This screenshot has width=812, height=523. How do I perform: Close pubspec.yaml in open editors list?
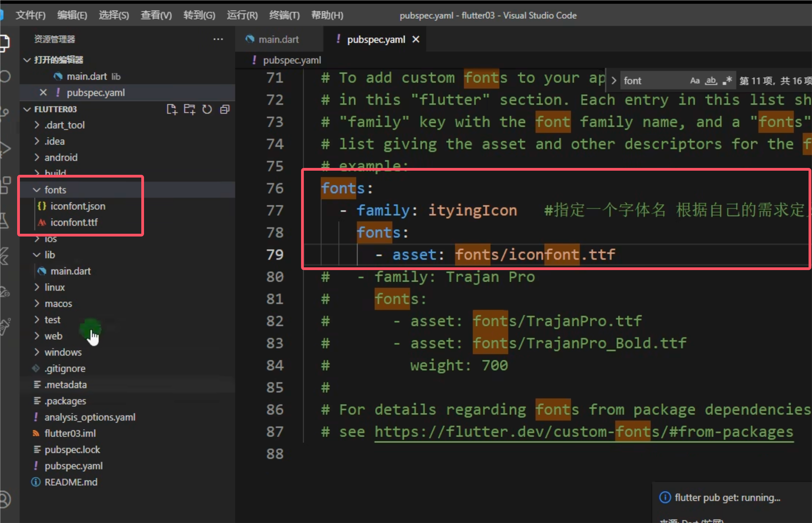[43, 93]
